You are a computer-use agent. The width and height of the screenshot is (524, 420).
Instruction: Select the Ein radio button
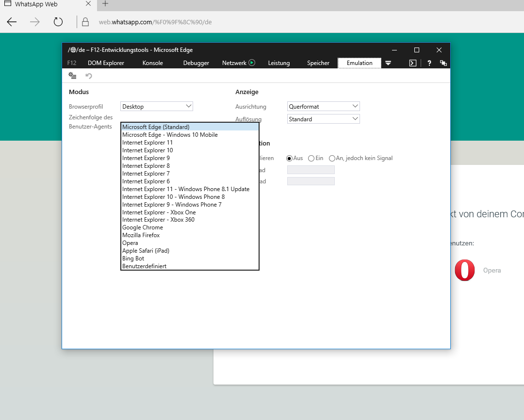pos(311,159)
